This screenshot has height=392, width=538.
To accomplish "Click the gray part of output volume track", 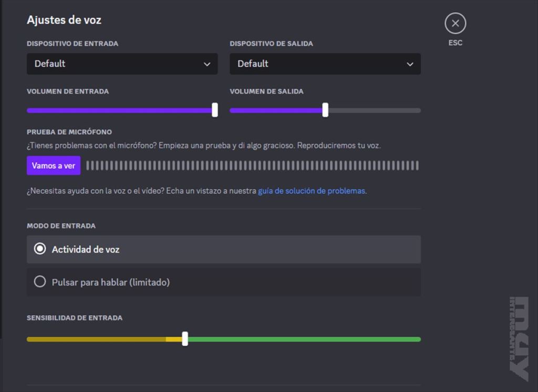I will click(374, 110).
